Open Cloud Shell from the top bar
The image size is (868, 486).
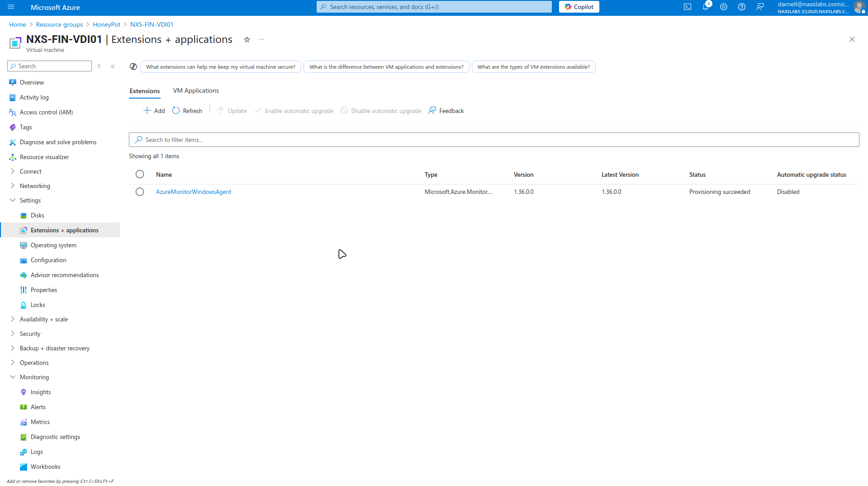coord(688,7)
